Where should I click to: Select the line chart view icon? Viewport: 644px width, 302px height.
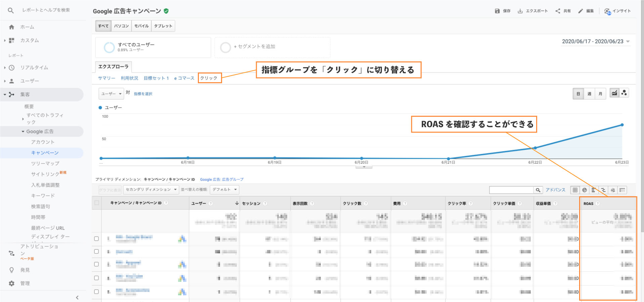tap(614, 93)
